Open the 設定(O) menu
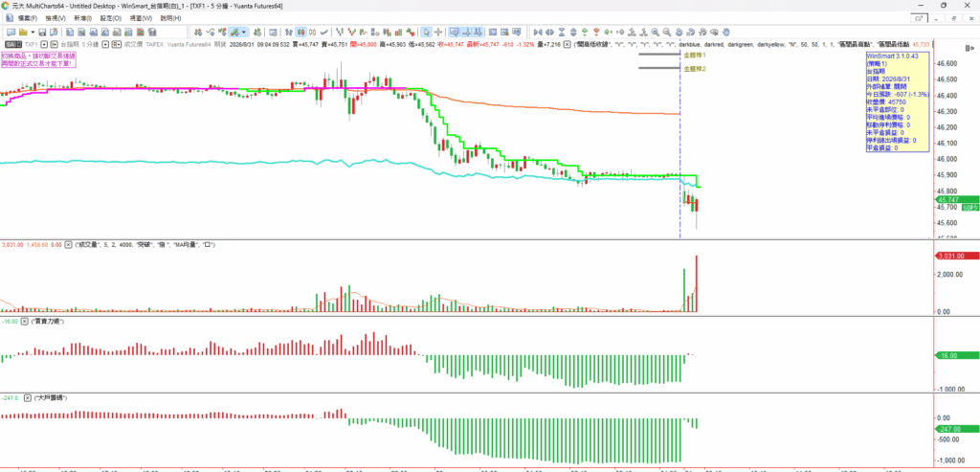The image size is (980, 472). pyautogui.click(x=111, y=18)
